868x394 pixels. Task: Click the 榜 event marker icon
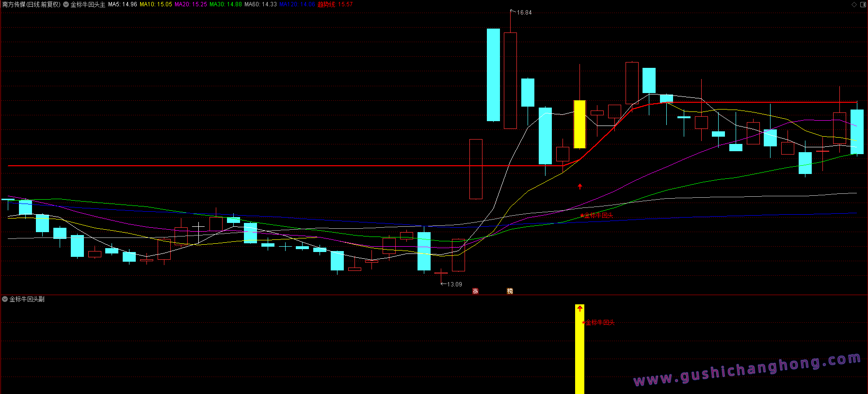(x=510, y=291)
